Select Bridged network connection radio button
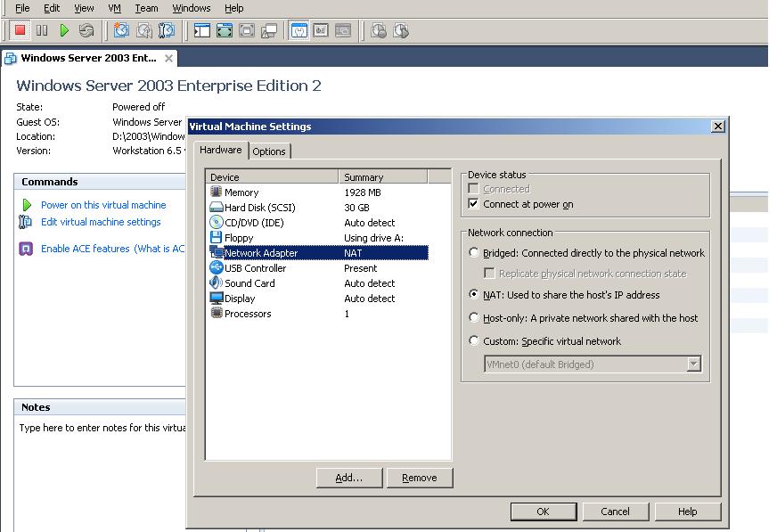Image resolution: width=777 pixels, height=532 pixels. point(474,253)
